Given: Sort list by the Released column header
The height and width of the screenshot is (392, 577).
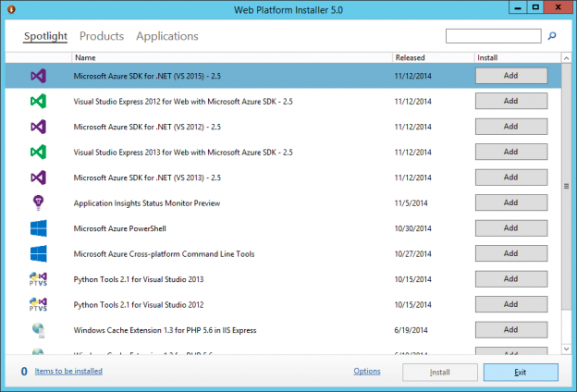Looking at the screenshot, I should [432, 57].
